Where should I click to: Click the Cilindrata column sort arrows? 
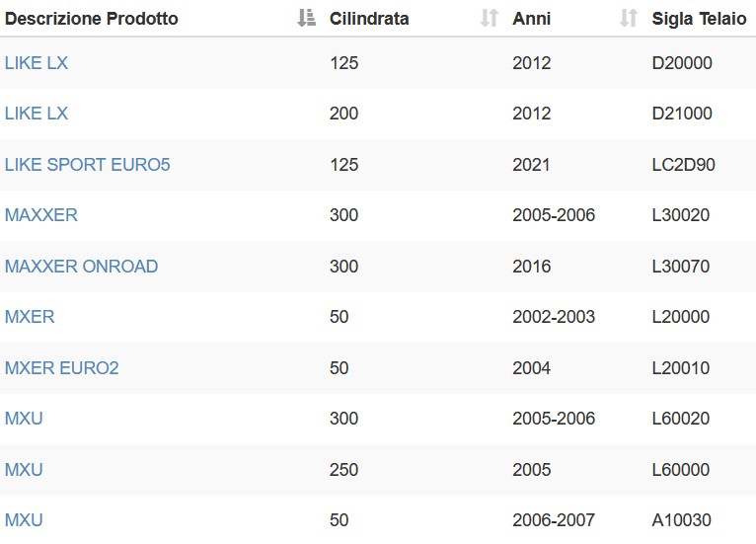(489, 19)
